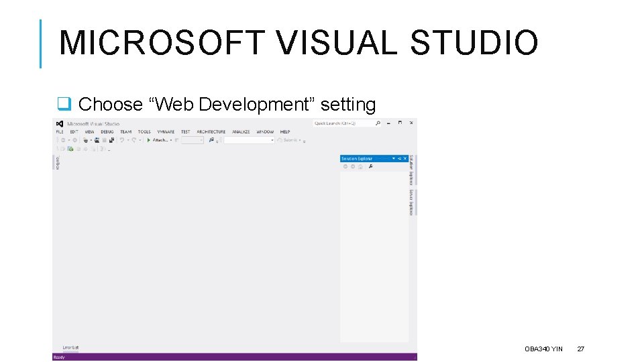Click Solution Explorer home icon
This screenshot has width=644, height=362.
360,167
